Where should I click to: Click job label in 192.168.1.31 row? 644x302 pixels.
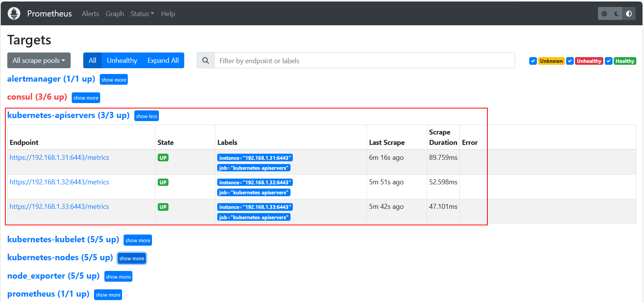click(254, 168)
